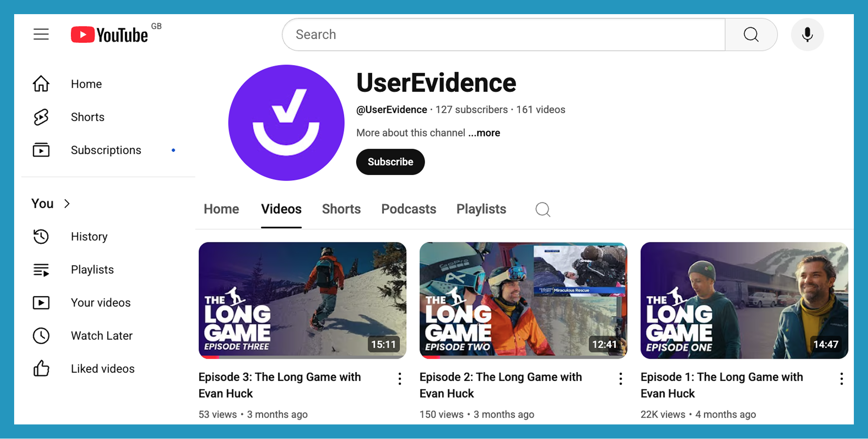Viewport: 868px width, 439px height.
Task: Expand channel description with ...more
Action: 484,133
